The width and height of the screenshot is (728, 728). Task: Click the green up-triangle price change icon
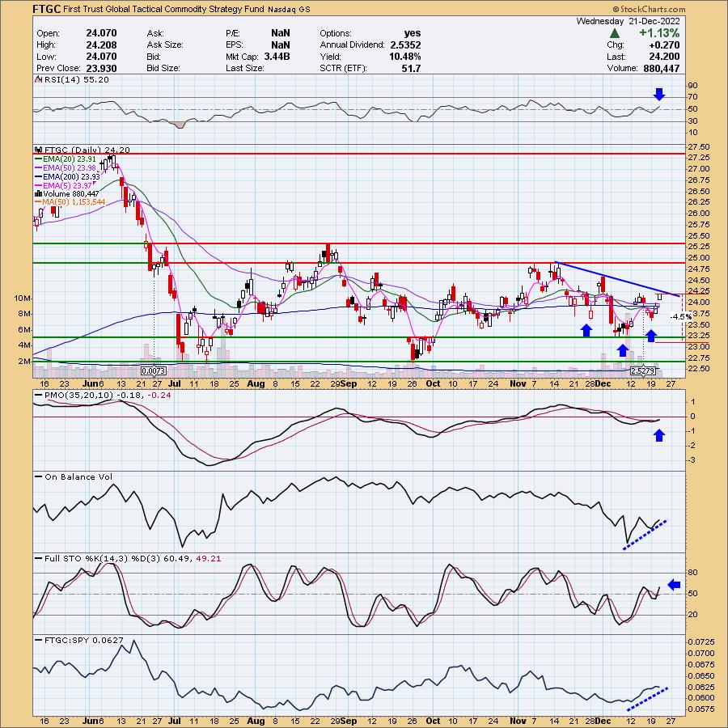click(615, 33)
